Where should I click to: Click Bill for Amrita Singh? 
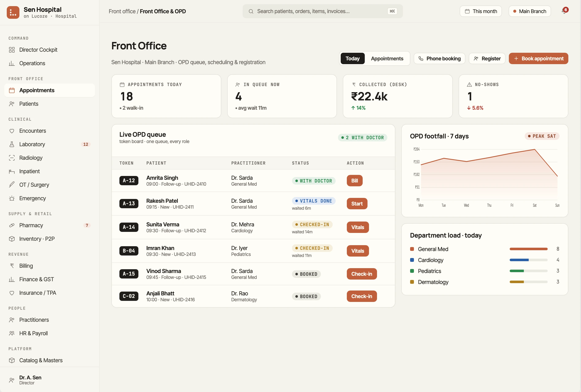point(354,181)
